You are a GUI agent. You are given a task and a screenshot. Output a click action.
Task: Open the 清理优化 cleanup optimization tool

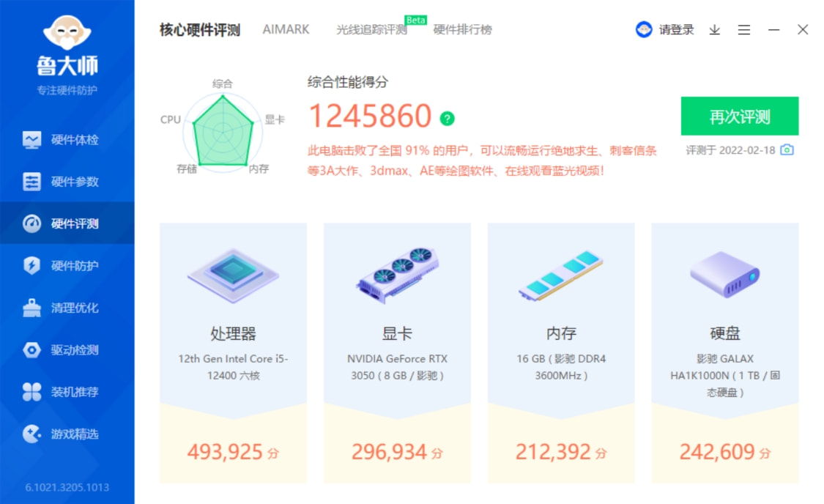(62, 308)
